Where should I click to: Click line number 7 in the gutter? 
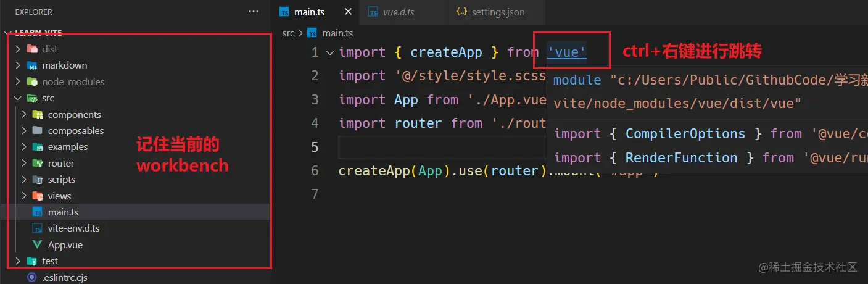point(315,194)
